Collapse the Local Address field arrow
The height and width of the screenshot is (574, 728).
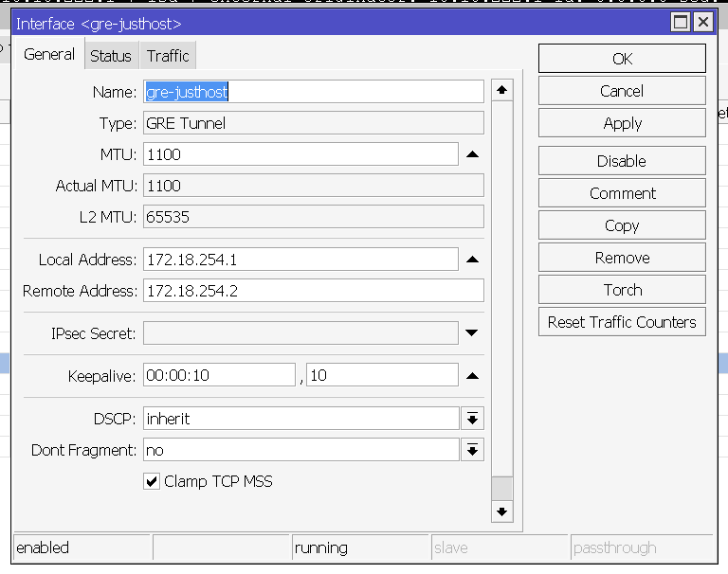[x=472, y=260]
